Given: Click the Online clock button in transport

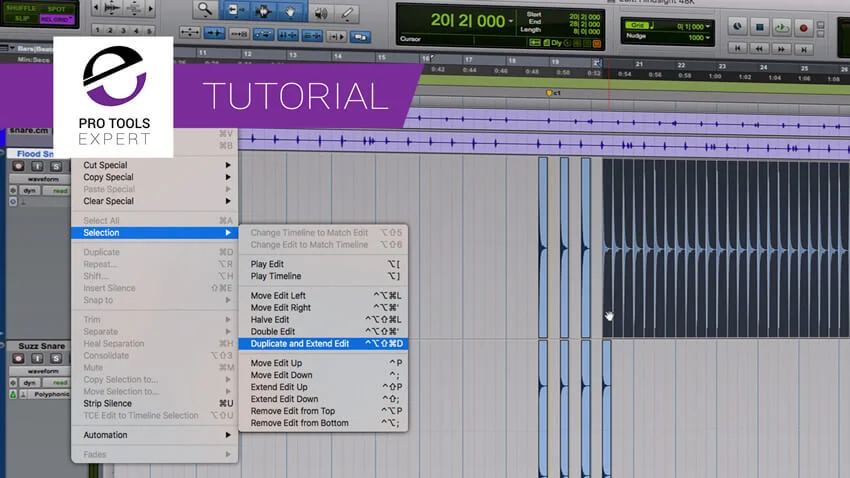Looking at the screenshot, I should pyautogui.click(x=737, y=26).
